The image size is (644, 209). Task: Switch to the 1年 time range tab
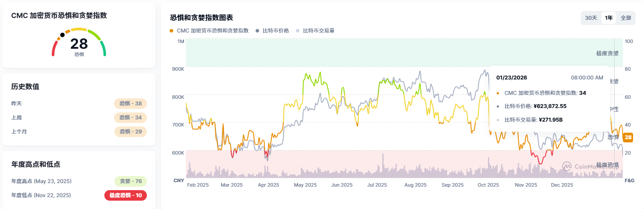(x=608, y=18)
